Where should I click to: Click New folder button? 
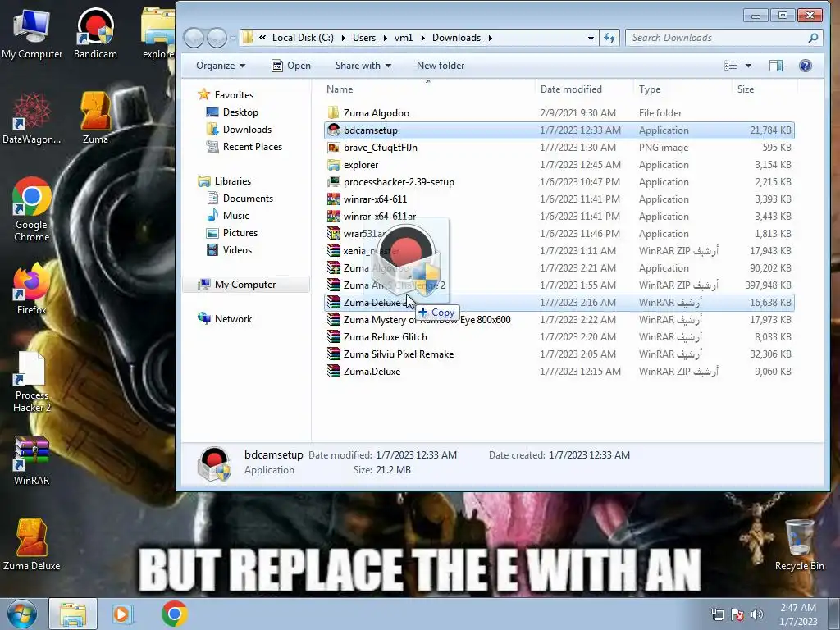click(x=441, y=66)
